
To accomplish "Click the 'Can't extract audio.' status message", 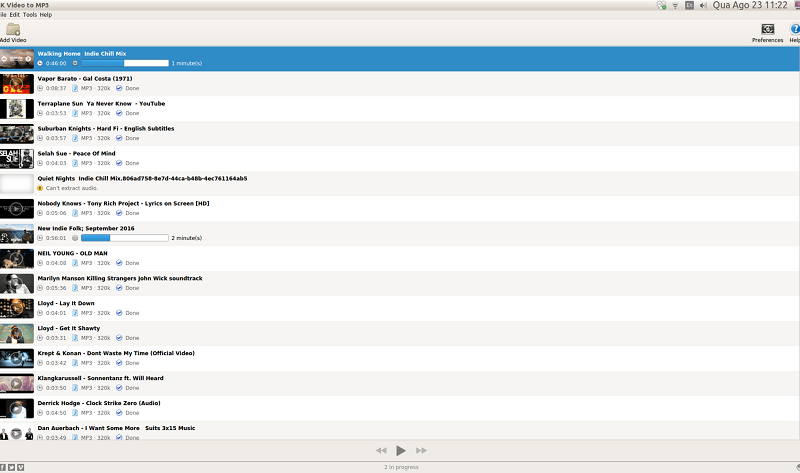I will [x=71, y=188].
